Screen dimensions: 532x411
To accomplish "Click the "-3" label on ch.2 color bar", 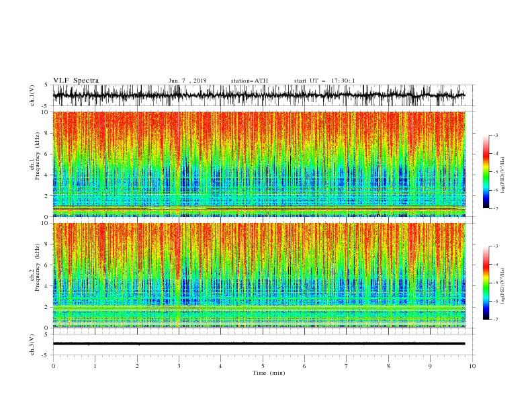I will coord(496,246).
